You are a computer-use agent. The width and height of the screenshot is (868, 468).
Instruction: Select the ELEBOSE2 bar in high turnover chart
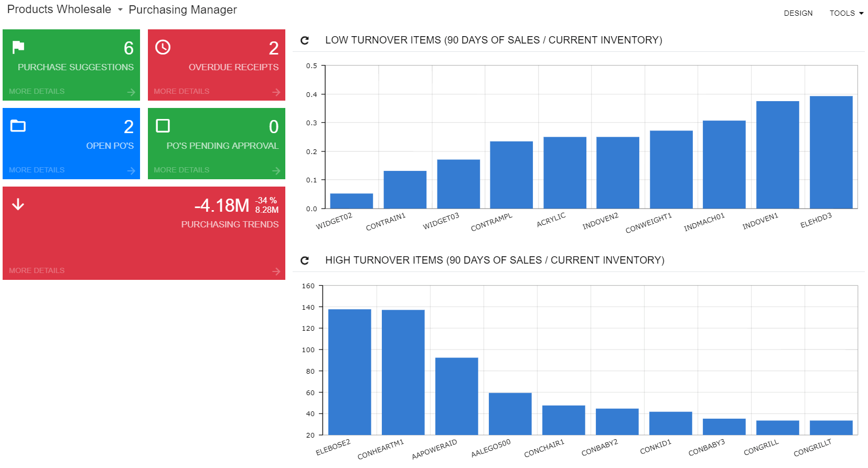tap(349, 372)
